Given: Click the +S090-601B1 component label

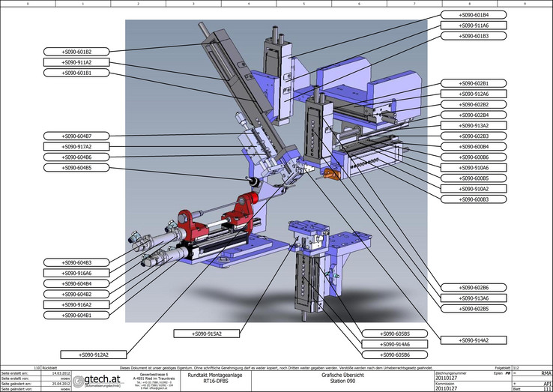Looking at the screenshot, I should 76,73.
